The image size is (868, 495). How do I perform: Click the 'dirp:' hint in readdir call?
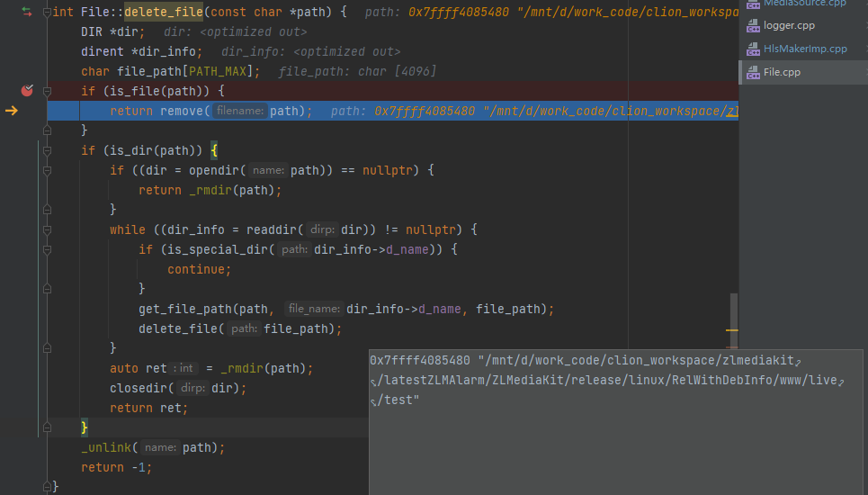(322, 229)
